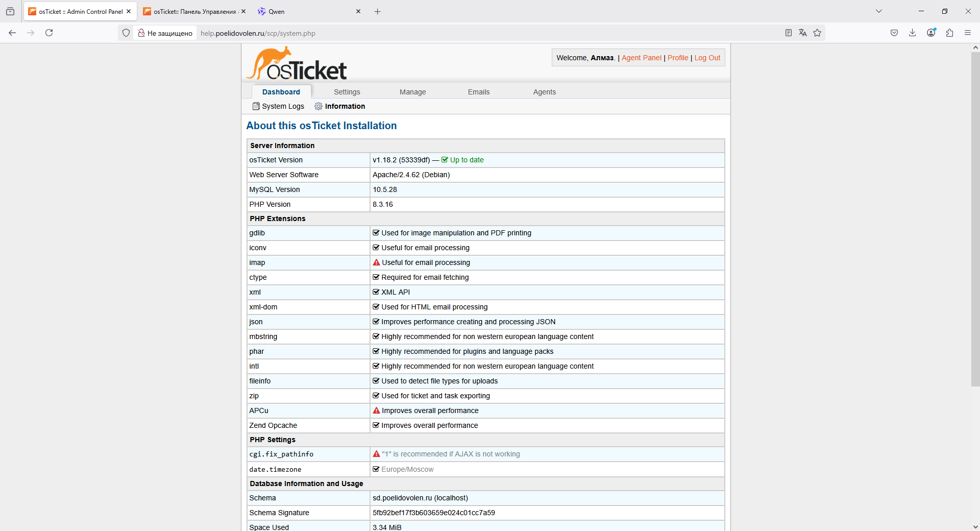Toggle reader view icon in address bar
The width and height of the screenshot is (980, 531).
[x=789, y=33]
